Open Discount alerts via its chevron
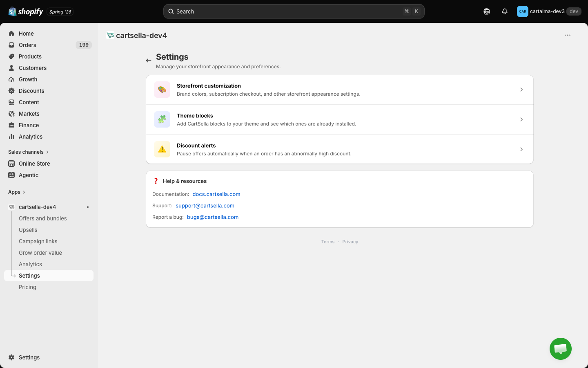Image resolution: width=588 pixels, height=368 pixels. coord(521,149)
